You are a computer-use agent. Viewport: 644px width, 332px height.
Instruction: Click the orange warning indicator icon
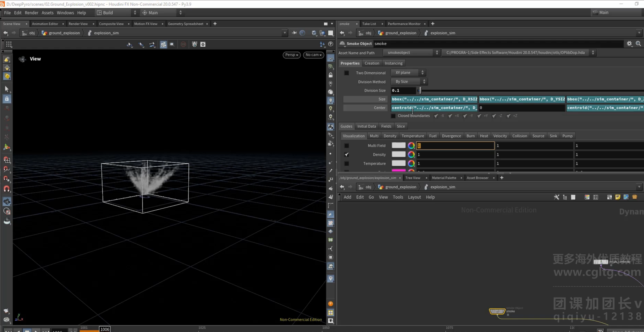coord(330,304)
